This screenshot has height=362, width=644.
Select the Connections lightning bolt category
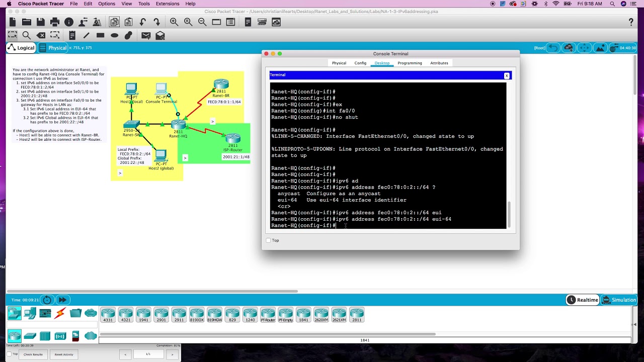tap(60, 314)
